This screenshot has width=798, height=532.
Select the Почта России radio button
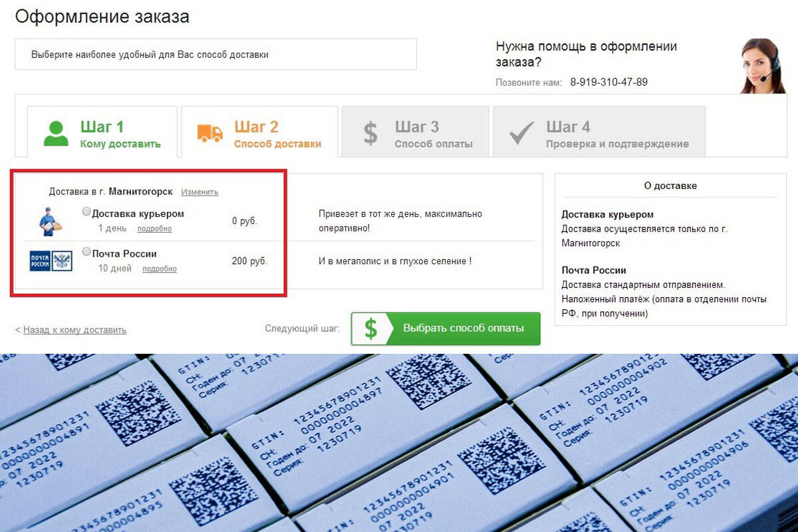pos(86,252)
